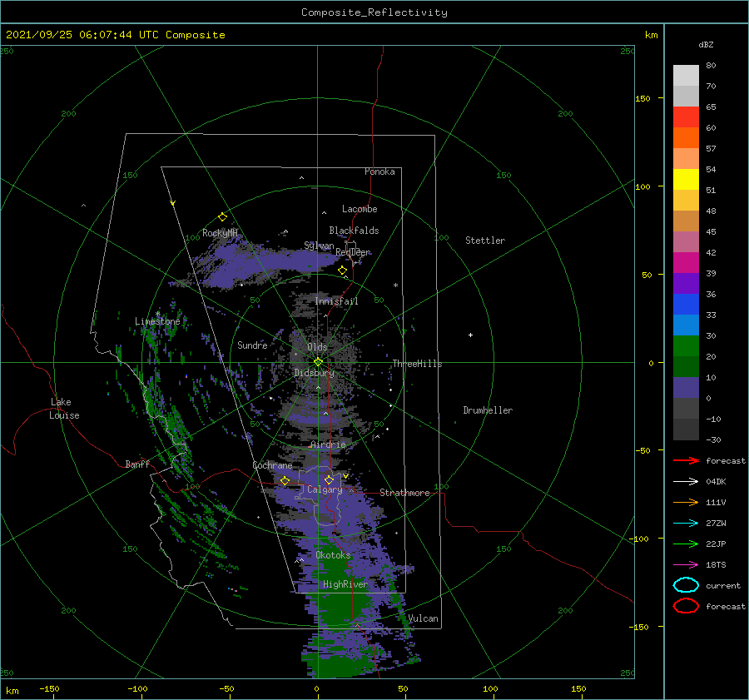Click the white plus marker below Stettler
749x700 pixels.
click(x=470, y=335)
